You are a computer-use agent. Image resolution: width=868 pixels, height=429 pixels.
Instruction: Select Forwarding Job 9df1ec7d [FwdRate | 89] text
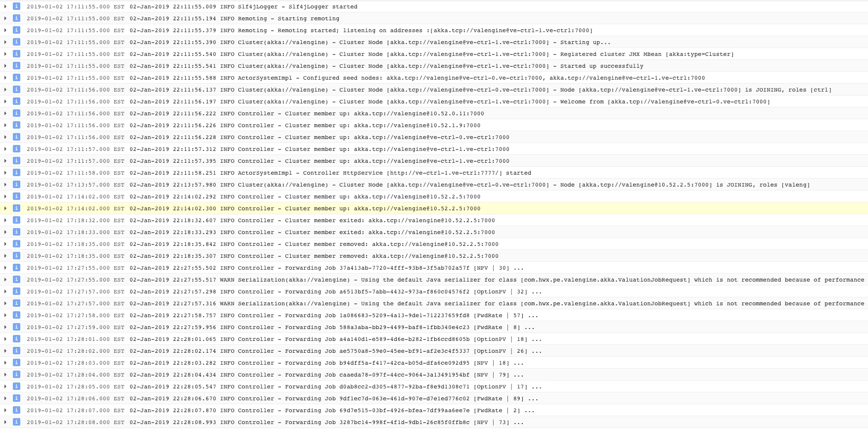[x=334, y=398]
